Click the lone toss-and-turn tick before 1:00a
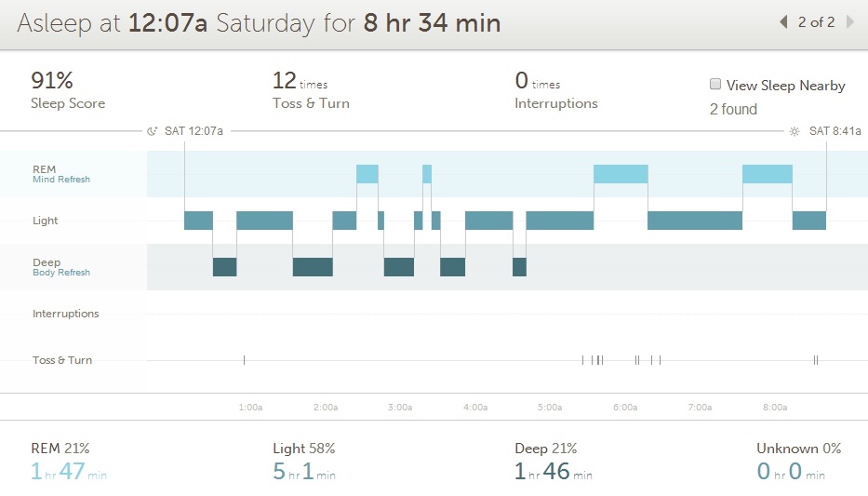The height and width of the screenshot is (496, 868). (x=244, y=360)
